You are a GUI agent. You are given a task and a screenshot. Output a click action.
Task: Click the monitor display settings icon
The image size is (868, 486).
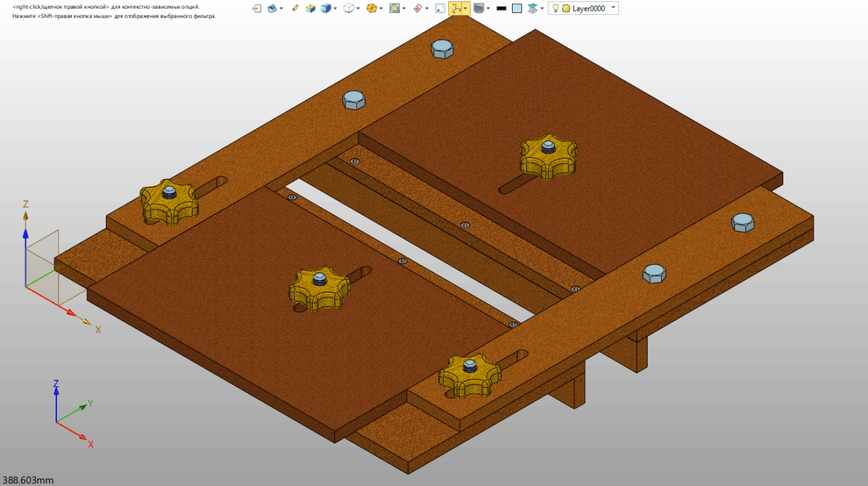[479, 8]
